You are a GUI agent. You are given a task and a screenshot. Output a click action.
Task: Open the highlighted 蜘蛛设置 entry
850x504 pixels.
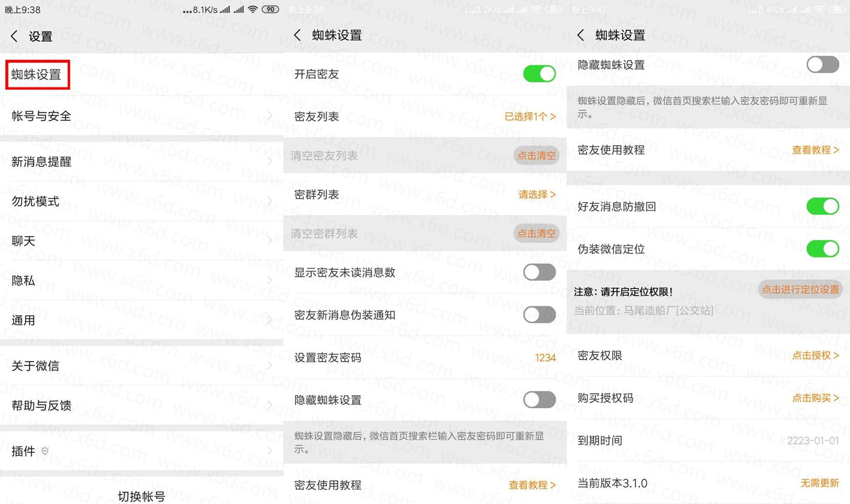click(37, 75)
